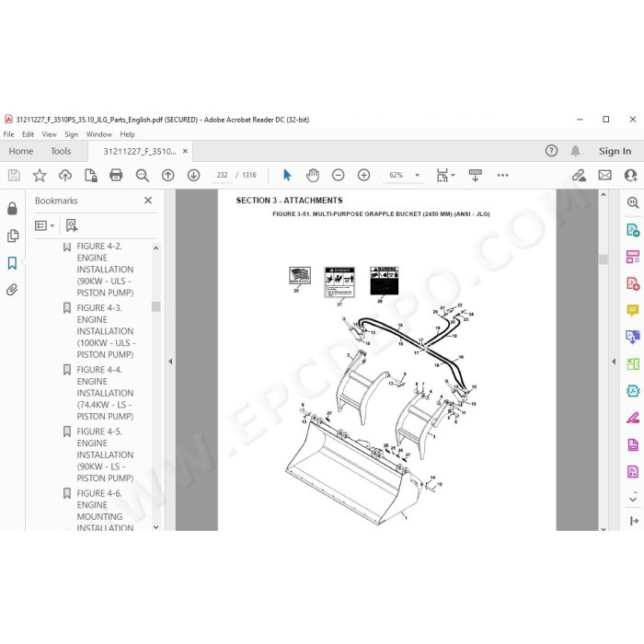Go to the next page using the down arrow
Image resolution: width=644 pixels, height=644 pixels.
tap(193, 176)
